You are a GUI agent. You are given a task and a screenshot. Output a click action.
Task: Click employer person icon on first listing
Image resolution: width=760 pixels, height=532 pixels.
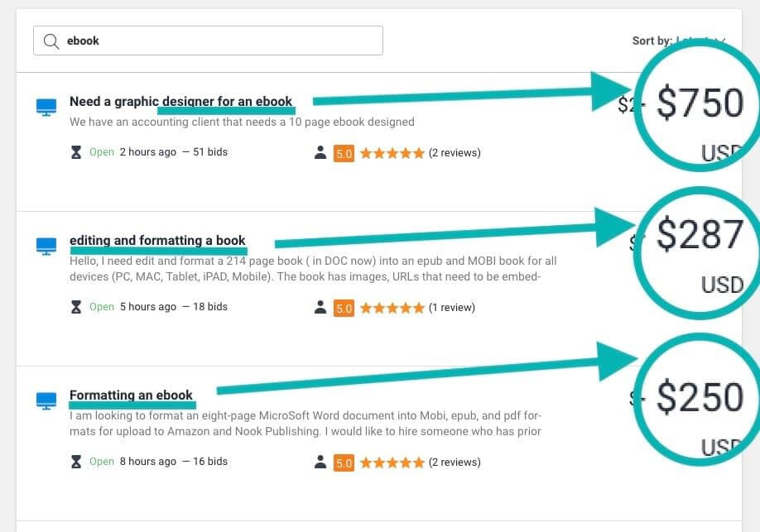pos(320,152)
